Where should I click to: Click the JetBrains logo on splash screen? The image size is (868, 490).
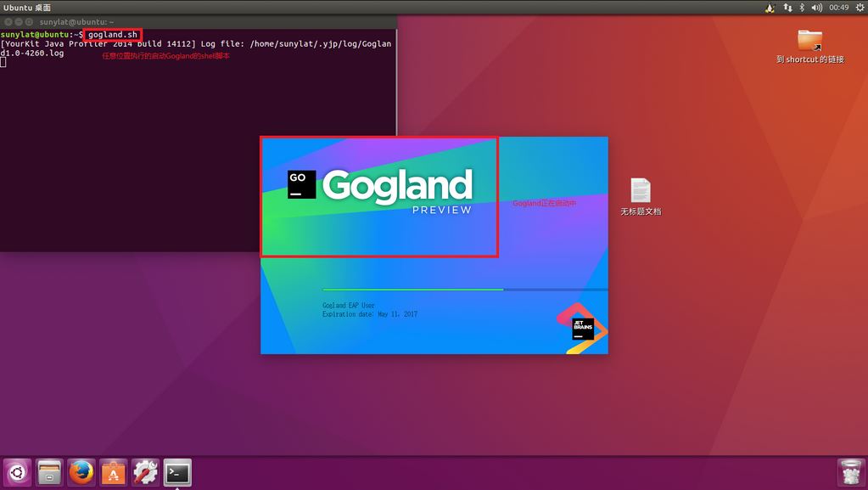click(x=583, y=329)
